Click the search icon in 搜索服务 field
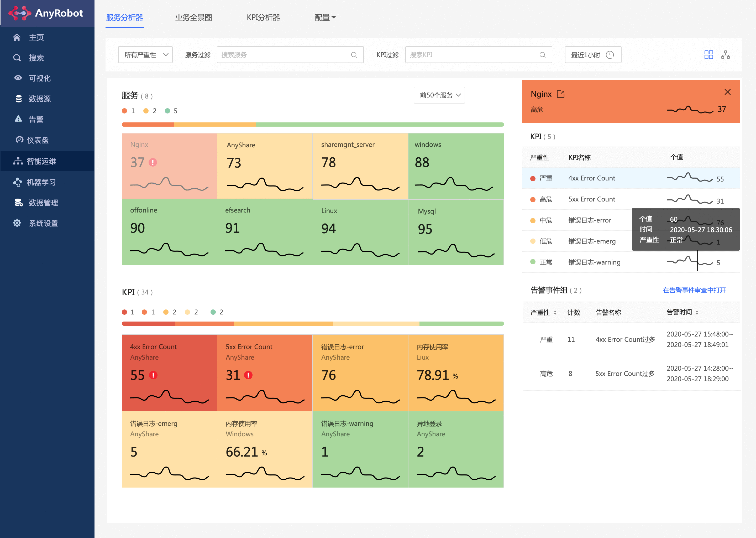The width and height of the screenshot is (756, 538). [354, 55]
